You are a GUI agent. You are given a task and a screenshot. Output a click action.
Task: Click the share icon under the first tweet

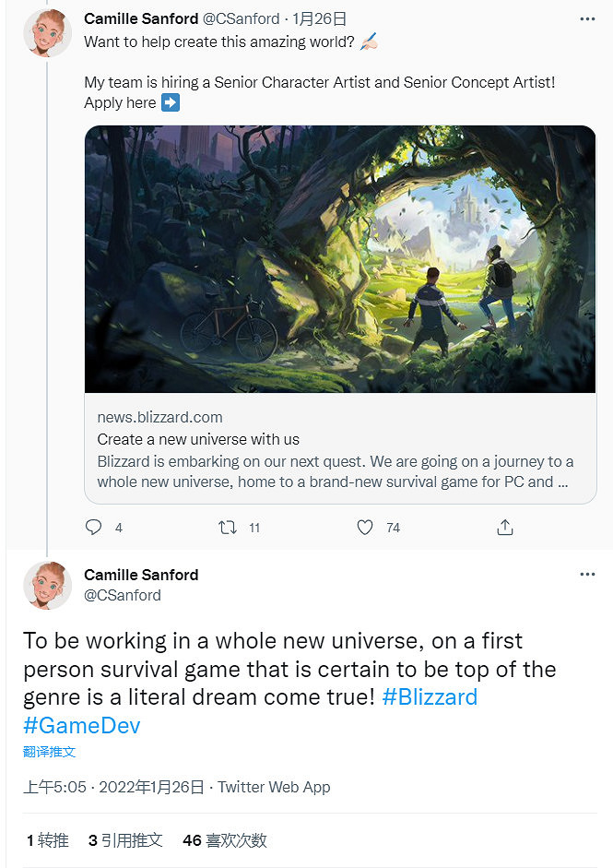504,528
